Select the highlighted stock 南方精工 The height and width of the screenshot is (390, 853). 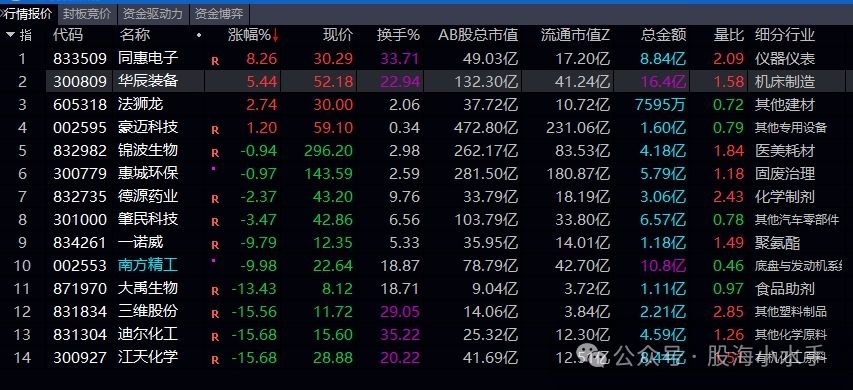tap(148, 265)
